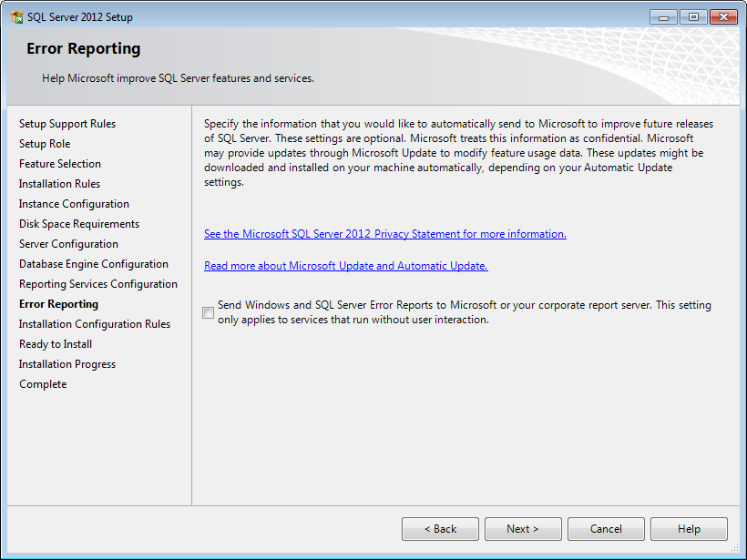
Task: Select Setup Role step
Action: (x=45, y=144)
